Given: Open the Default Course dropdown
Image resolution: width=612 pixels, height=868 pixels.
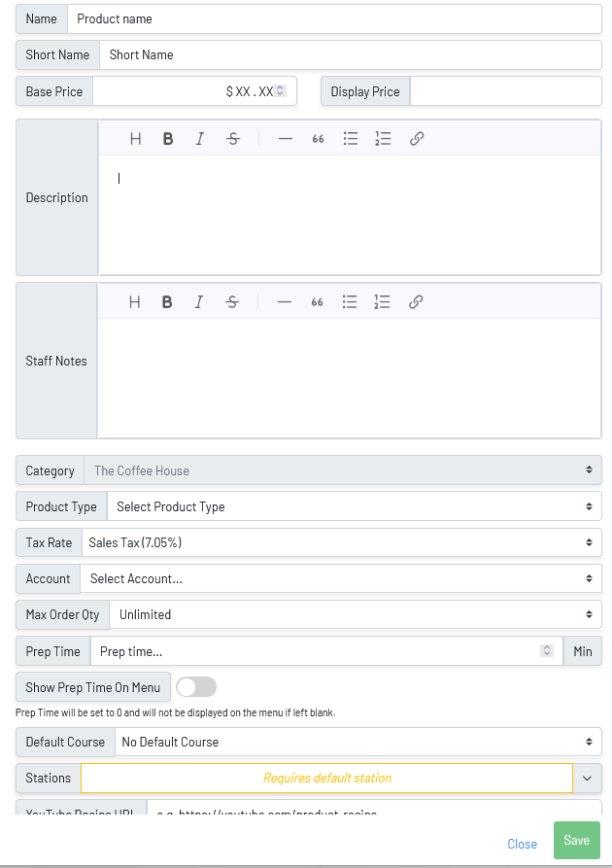Looking at the screenshot, I should pos(357,742).
